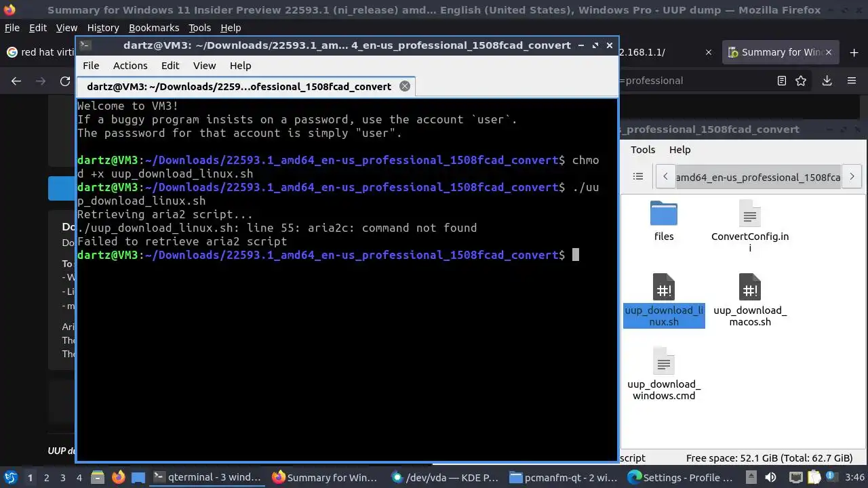Open the network tray icon
The image size is (868, 488).
pos(796,477)
